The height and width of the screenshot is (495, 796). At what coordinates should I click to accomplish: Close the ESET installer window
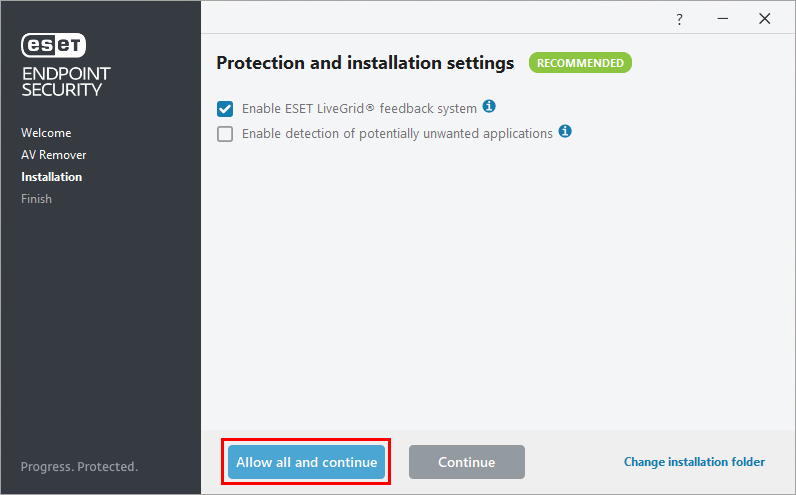[x=765, y=19]
